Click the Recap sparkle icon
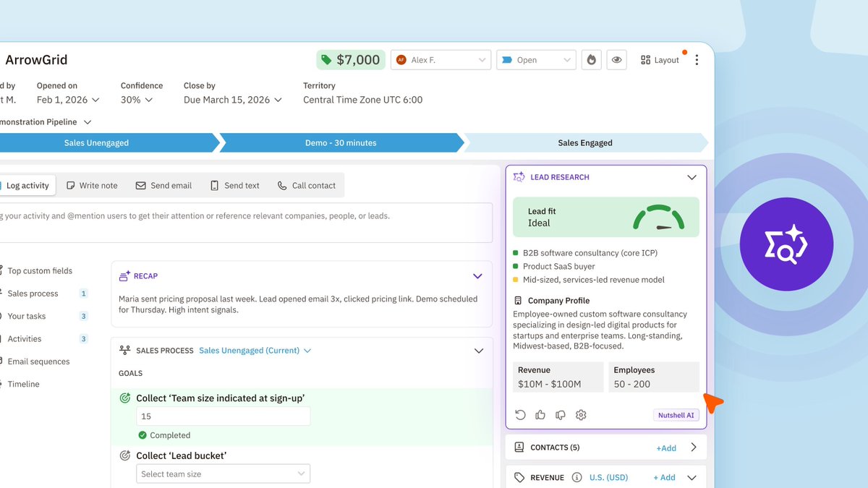The height and width of the screenshot is (488, 868). tap(124, 275)
